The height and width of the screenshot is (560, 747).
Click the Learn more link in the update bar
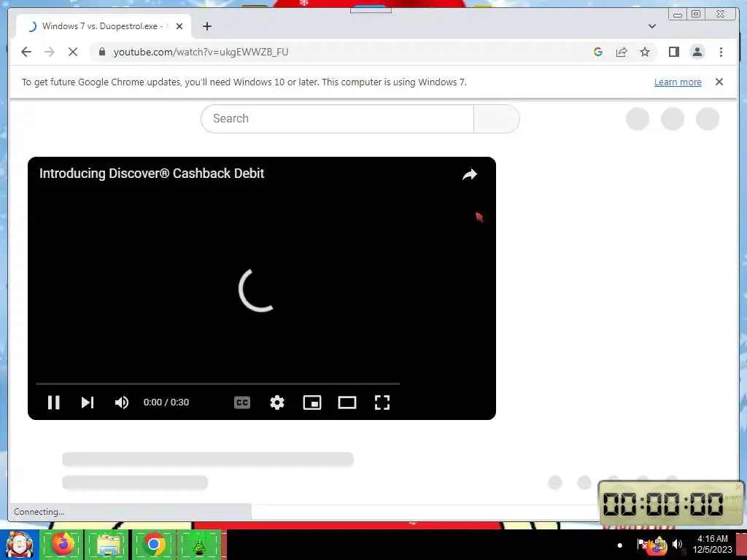(x=678, y=82)
